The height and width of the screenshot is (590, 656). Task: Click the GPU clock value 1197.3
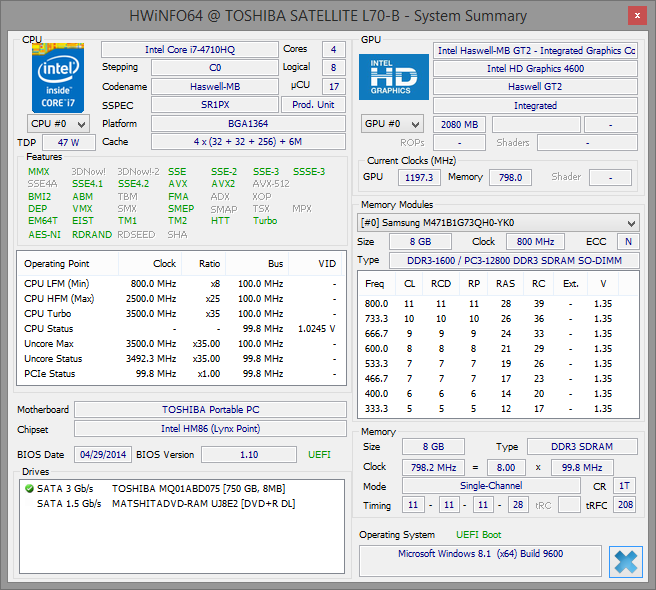[419, 178]
